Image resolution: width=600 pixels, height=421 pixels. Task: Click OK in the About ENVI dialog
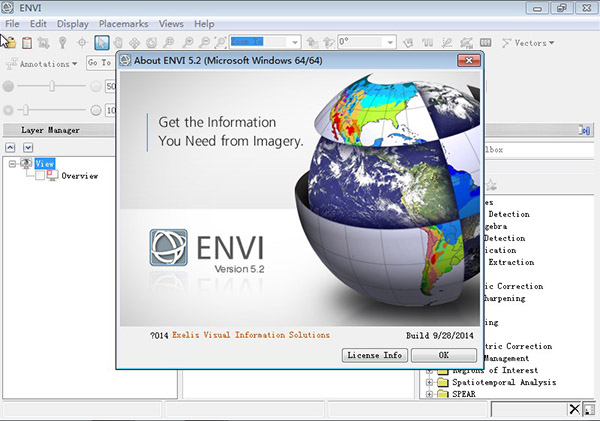(444, 355)
